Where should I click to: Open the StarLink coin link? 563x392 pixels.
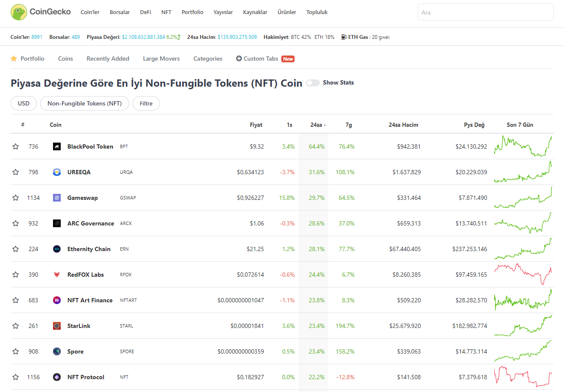[79, 326]
